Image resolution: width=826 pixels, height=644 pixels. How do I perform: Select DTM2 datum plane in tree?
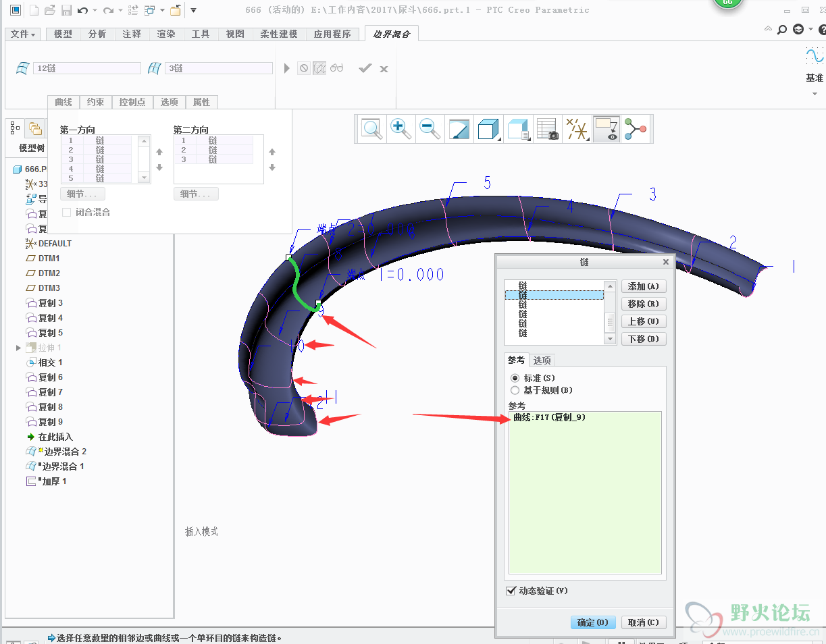tap(43, 273)
